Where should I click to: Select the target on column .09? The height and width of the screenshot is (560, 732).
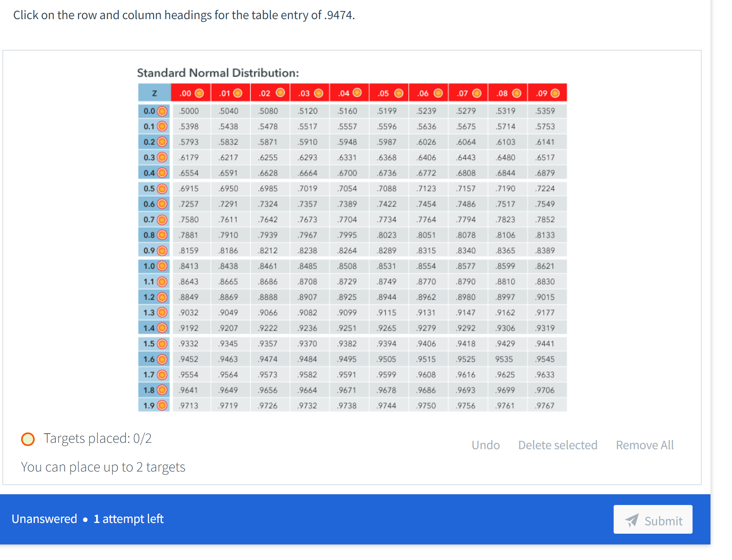click(555, 92)
